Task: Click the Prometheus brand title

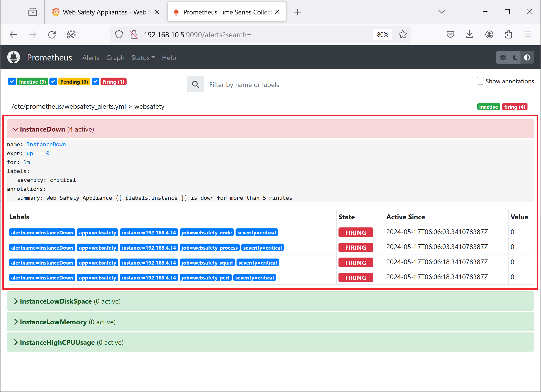Action: click(x=49, y=58)
